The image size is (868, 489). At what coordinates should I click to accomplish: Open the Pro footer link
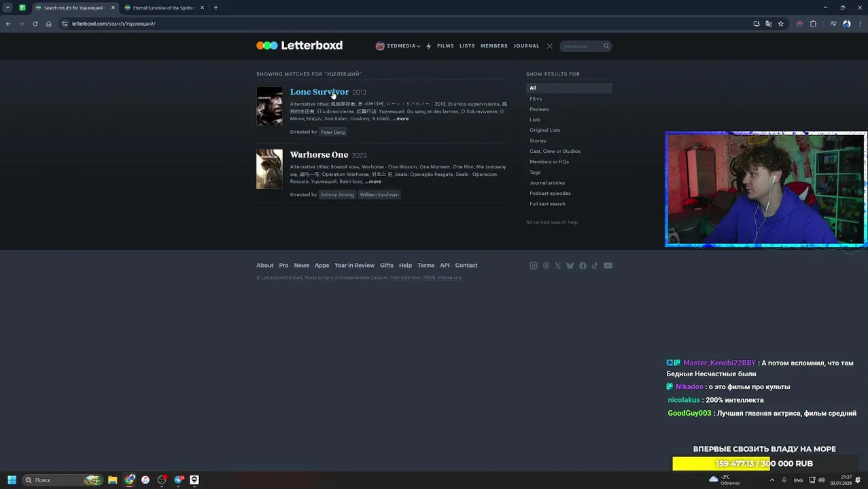[283, 265]
